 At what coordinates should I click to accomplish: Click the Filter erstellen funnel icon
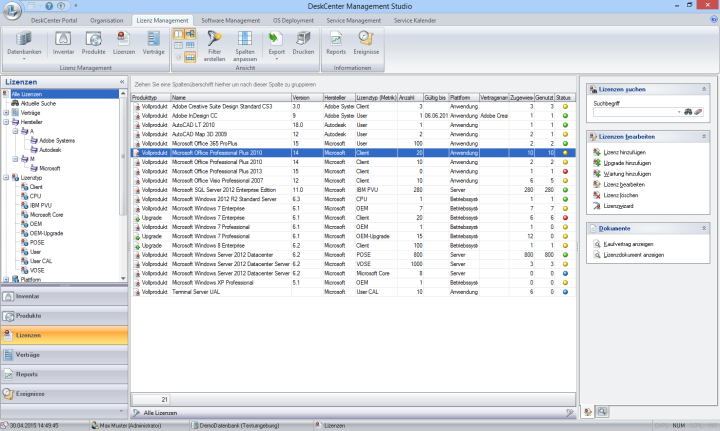coord(214,43)
